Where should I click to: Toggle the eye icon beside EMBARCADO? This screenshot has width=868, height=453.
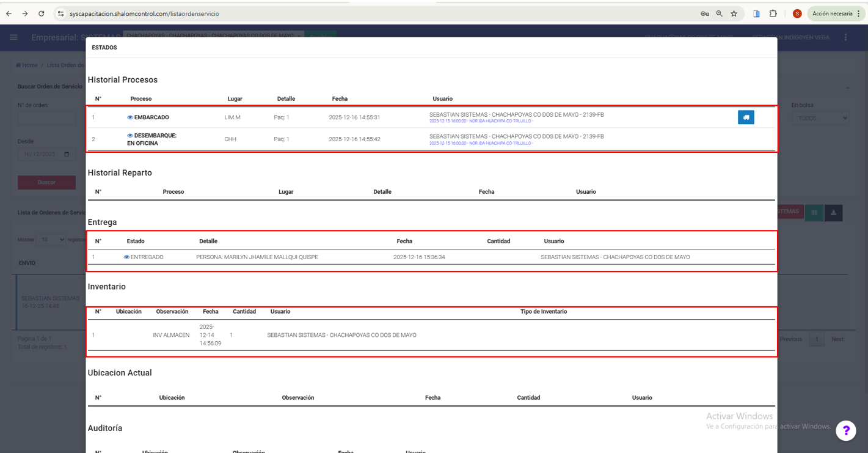coord(129,117)
